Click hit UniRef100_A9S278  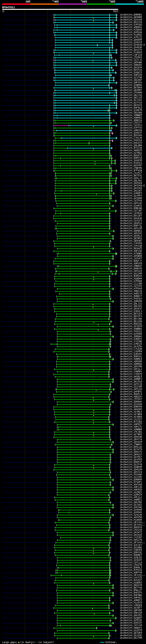(131, 540)
